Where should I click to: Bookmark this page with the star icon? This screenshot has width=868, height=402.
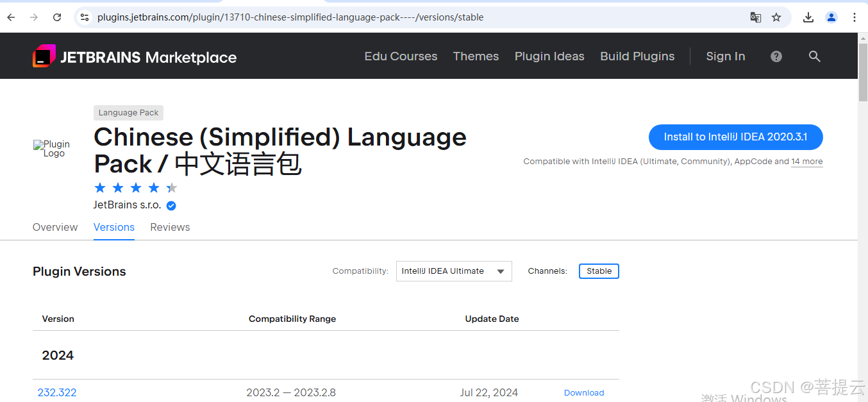pos(776,17)
